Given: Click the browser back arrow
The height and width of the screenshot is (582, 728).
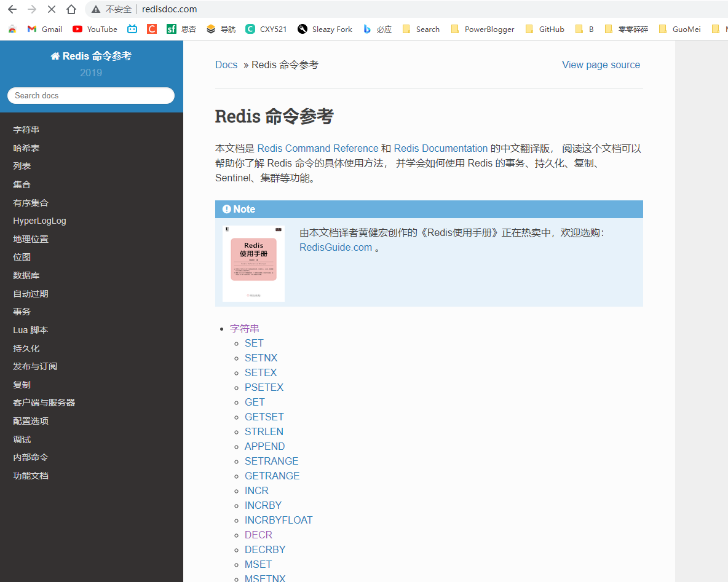Looking at the screenshot, I should coord(12,9).
